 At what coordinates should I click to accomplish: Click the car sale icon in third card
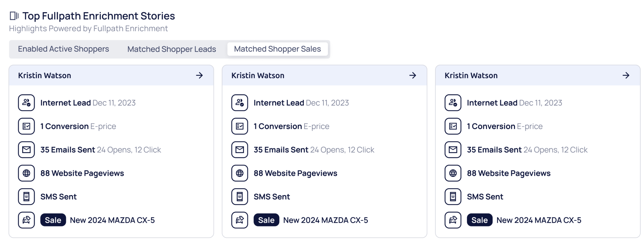click(x=453, y=220)
